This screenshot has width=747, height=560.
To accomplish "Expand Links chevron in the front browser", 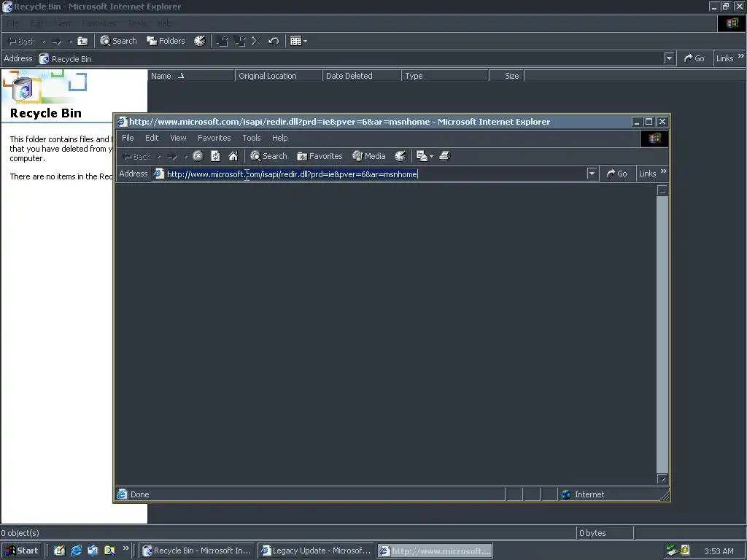I will coord(664,171).
